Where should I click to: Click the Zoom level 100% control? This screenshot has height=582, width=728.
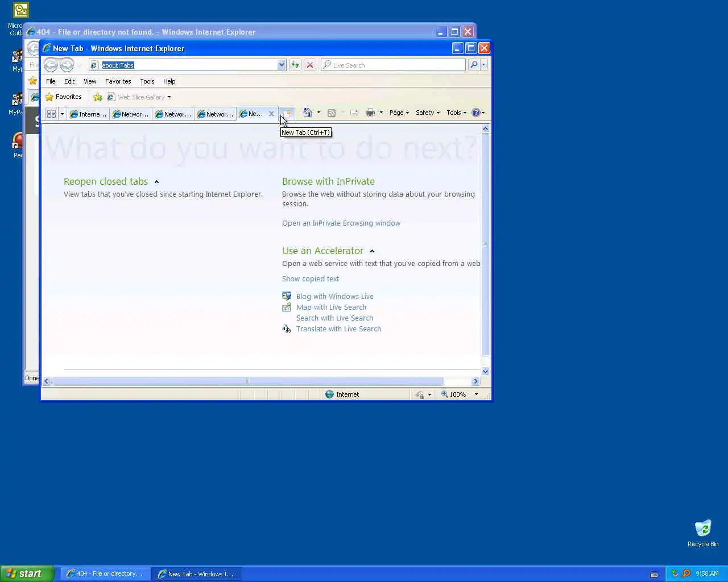coord(453,394)
